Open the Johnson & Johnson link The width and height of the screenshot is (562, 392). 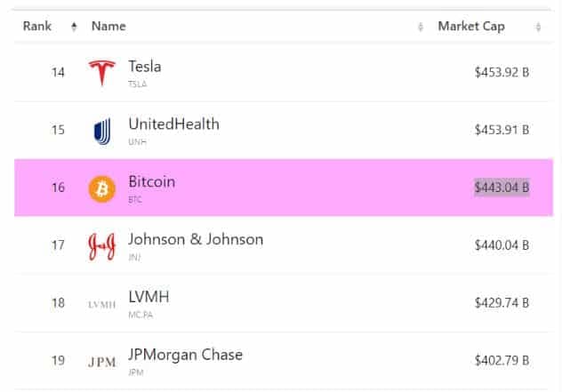[196, 240]
